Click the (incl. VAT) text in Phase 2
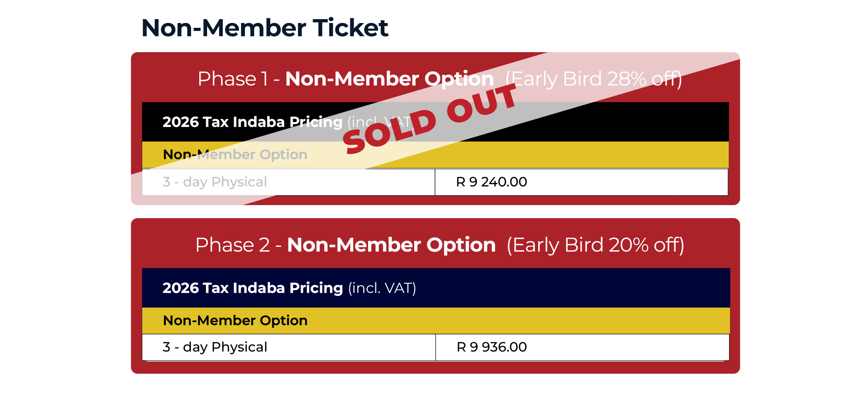868x395 pixels. (382, 288)
